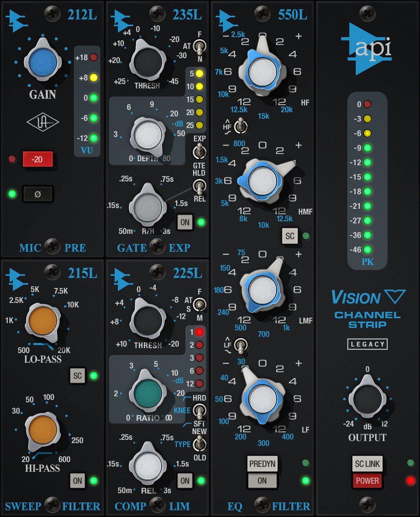420x517 pixels.
Task: Click the green LED beside the phase button
Action: (x=13, y=194)
